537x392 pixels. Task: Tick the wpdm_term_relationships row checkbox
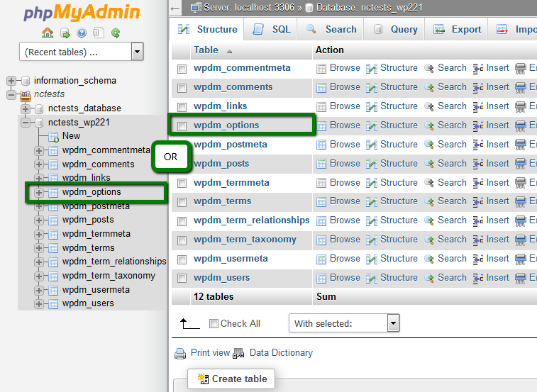click(x=182, y=221)
